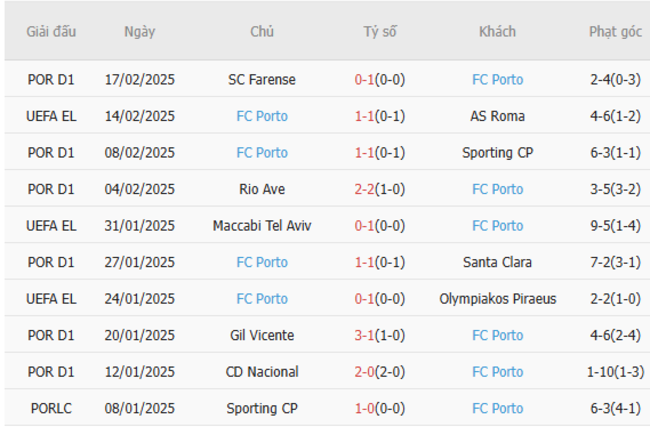
Task: Click FC Porto link in 17/02/2025 row
Action: [497, 80]
